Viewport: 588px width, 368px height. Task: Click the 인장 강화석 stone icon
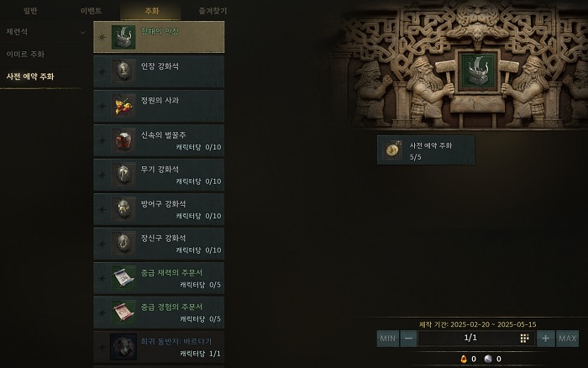point(123,71)
